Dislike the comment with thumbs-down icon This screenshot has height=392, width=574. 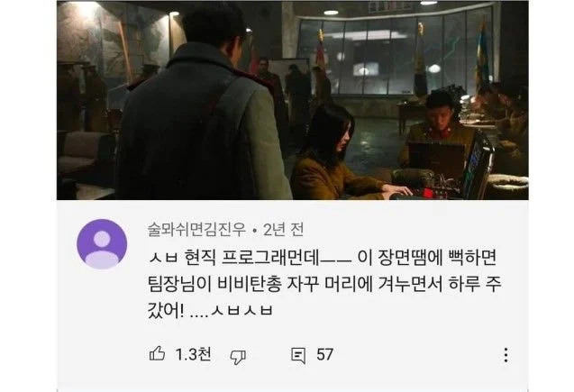pos(238,356)
